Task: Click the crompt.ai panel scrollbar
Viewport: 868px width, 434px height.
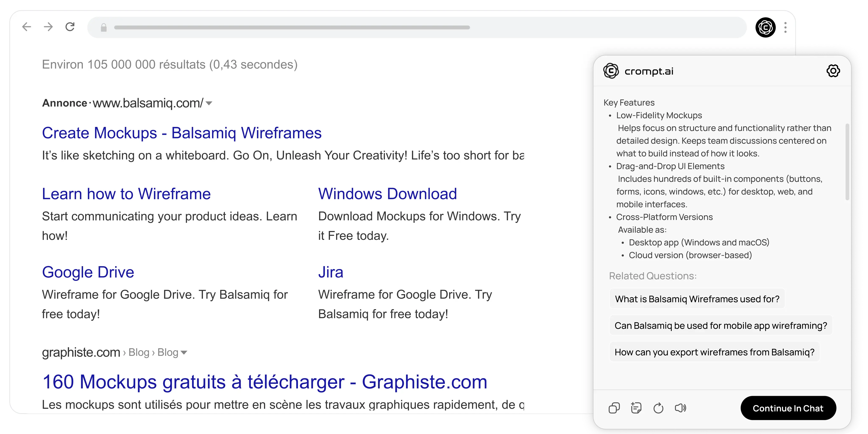Action: [x=847, y=162]
